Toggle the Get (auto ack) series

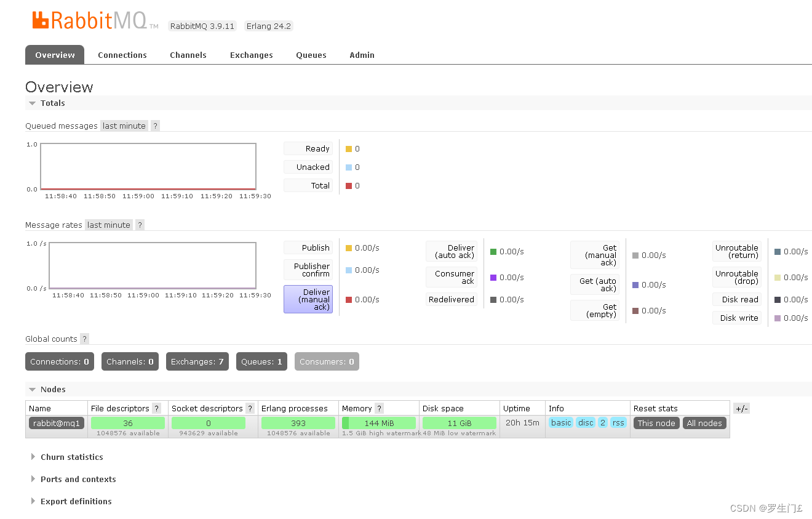point(595,284)
